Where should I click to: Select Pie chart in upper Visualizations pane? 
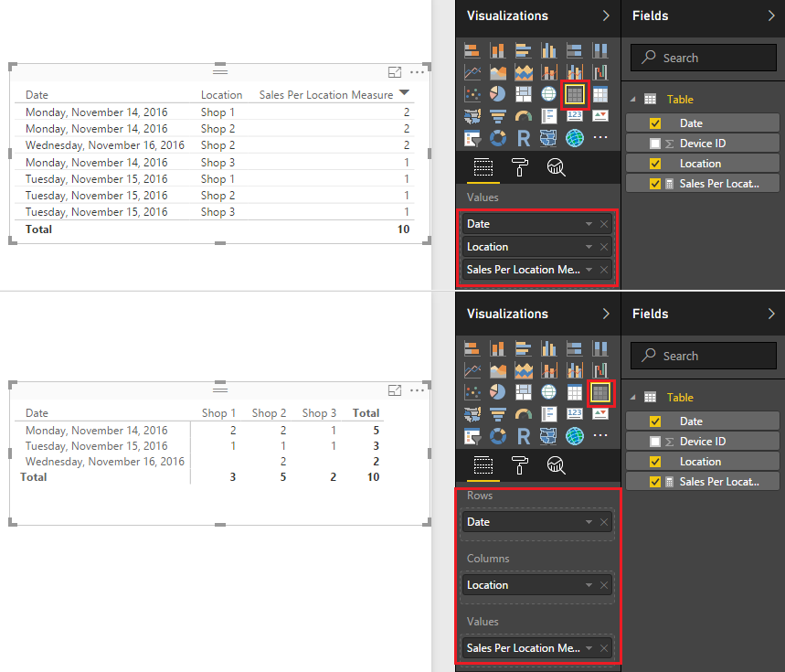498,94
